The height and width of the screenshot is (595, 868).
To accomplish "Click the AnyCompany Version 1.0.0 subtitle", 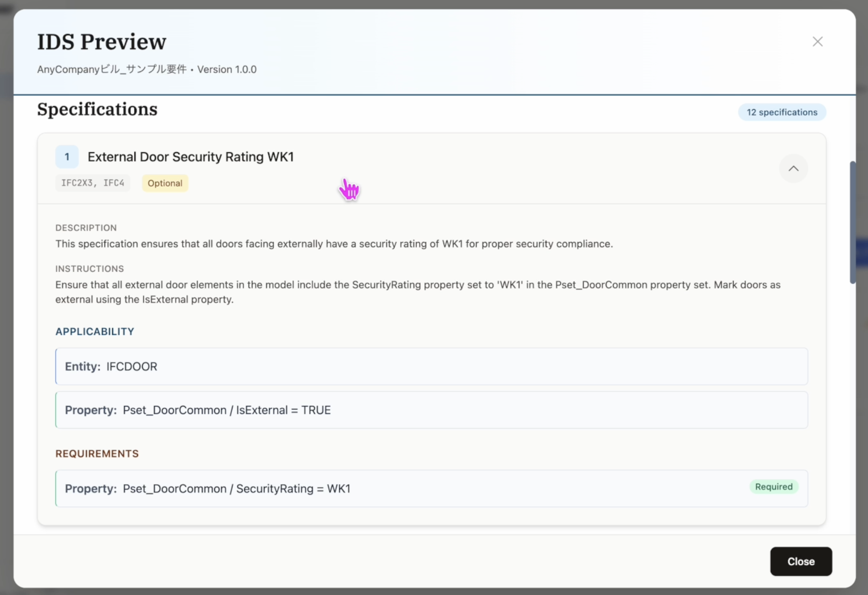I will click(x=147, y=69).
